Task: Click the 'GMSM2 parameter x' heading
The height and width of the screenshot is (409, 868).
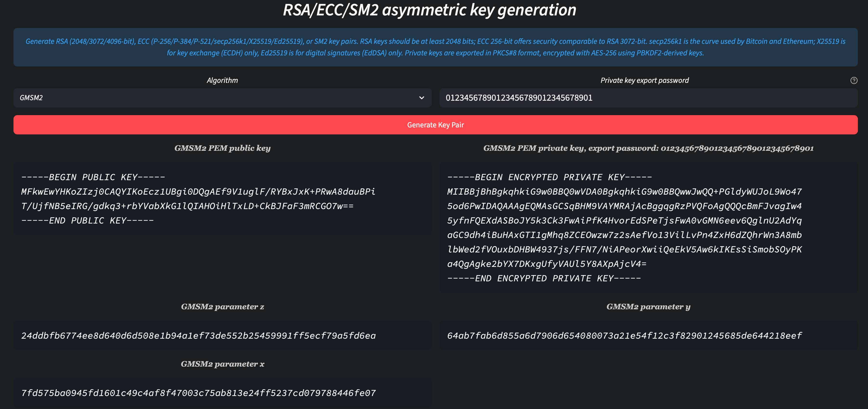Action: 222,364
